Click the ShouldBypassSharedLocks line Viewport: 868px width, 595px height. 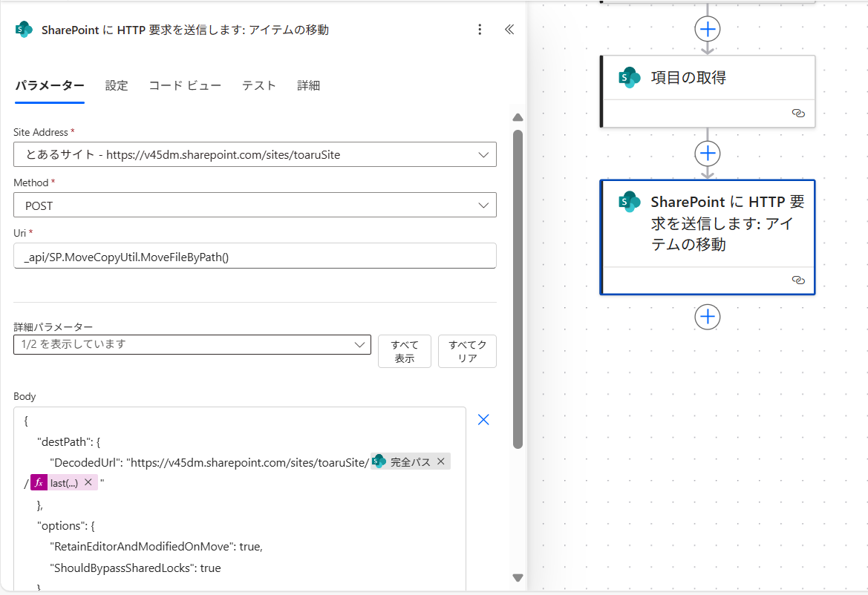coord(135,568)
